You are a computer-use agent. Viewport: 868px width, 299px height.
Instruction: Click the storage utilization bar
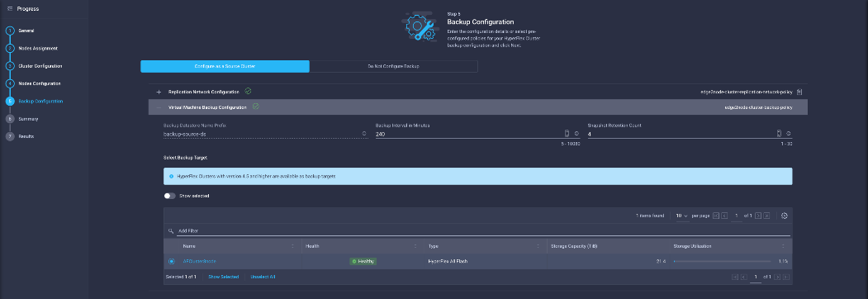coord(722,261)
